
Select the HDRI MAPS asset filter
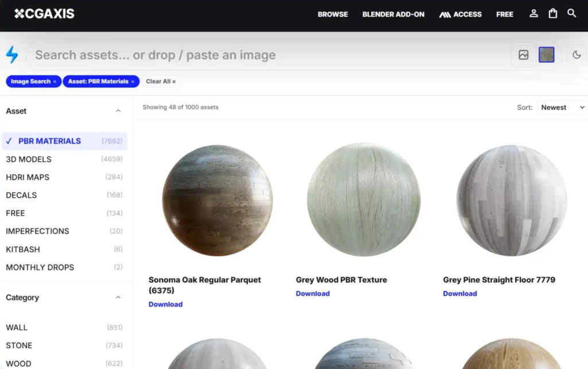point(28,177)
